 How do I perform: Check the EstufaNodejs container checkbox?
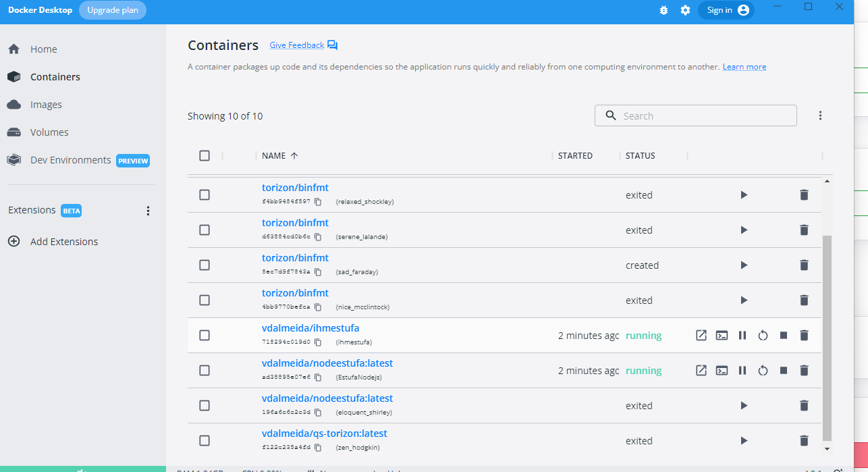(x=205, y=370)
